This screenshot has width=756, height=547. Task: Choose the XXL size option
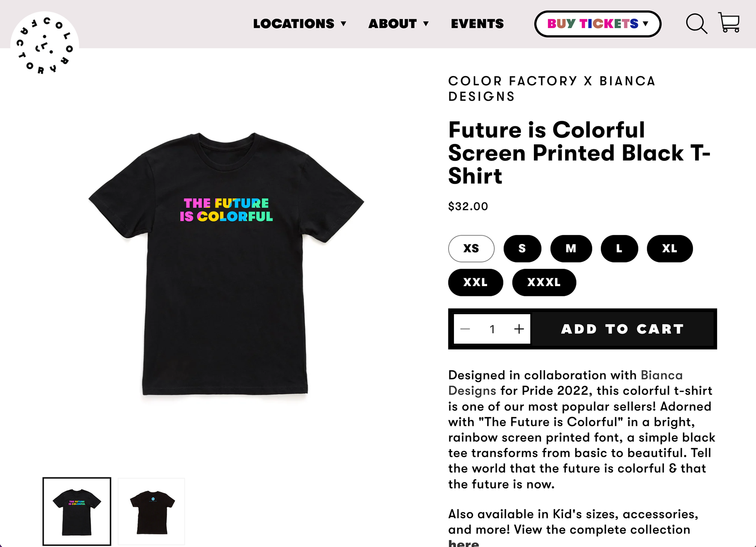tap(475, 283)
